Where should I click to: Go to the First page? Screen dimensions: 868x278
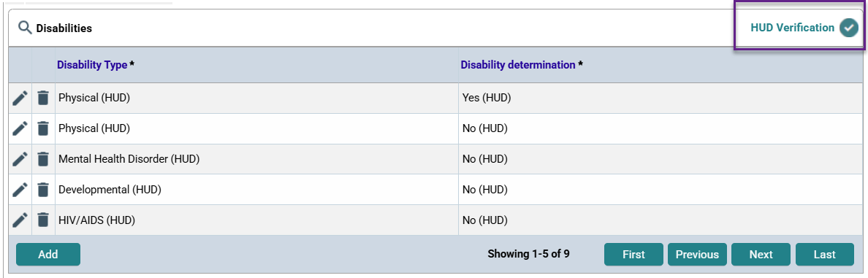point(633,254)
